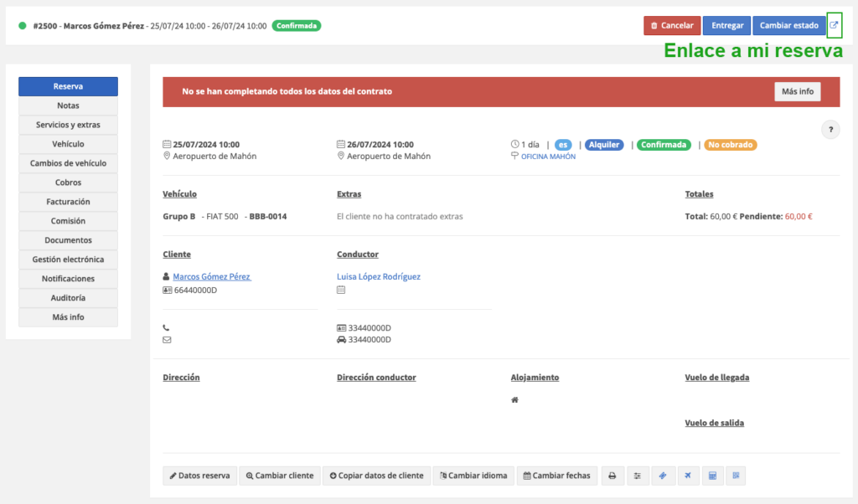Click the return location pin icon
The width and height of the screenshot is (858, 504).
tap(341, 156)
